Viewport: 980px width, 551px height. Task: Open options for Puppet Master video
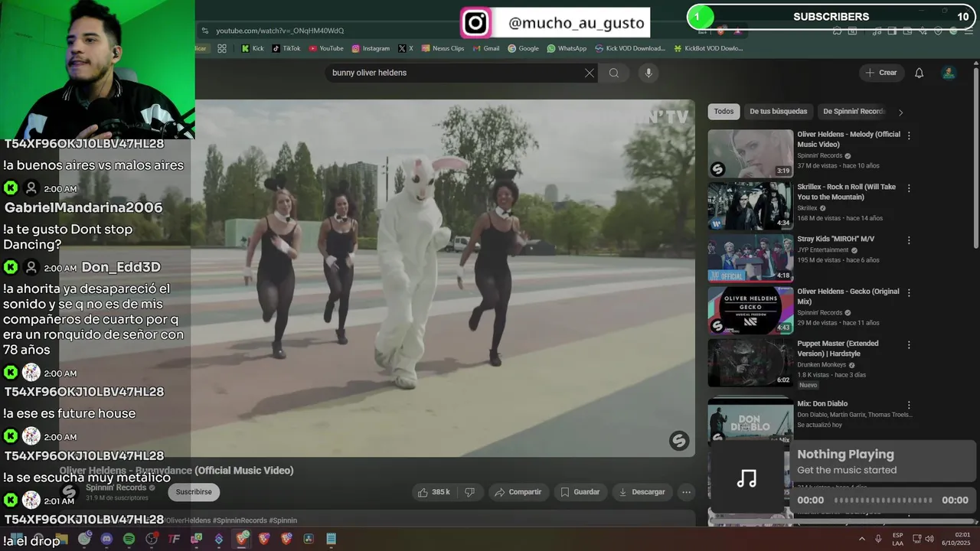tap(909, 344)
